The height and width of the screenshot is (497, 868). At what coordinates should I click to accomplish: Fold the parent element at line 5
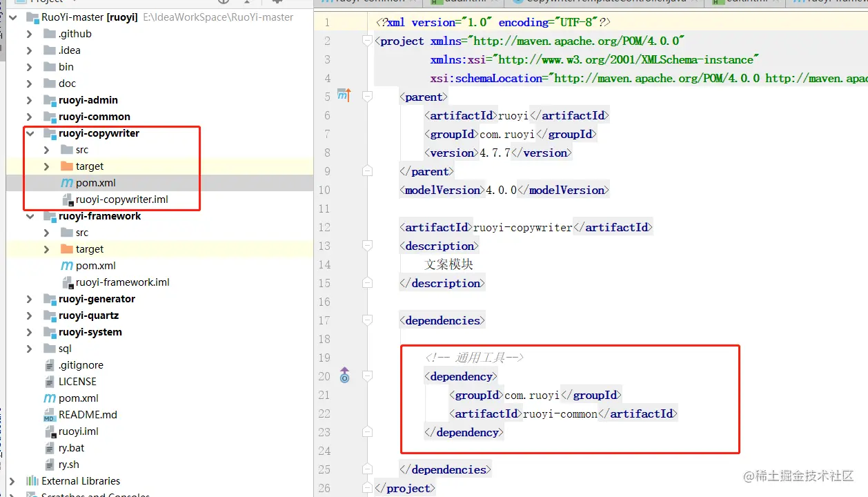tap(367, 97)
